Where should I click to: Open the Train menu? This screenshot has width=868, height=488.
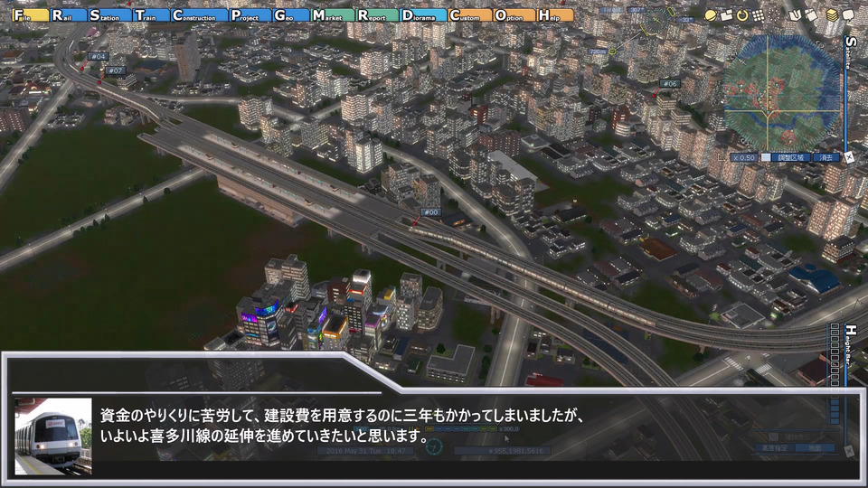click(151, 15)
